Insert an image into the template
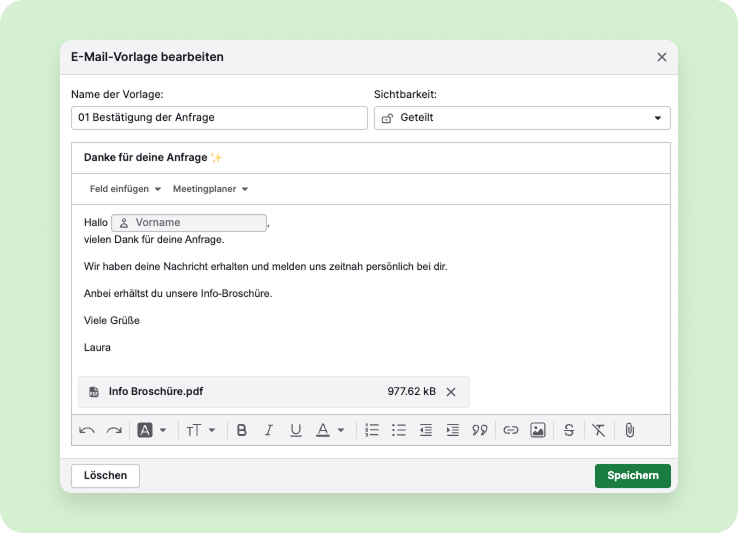The height and width of the screenshot is (533, 738). (537, 430)
